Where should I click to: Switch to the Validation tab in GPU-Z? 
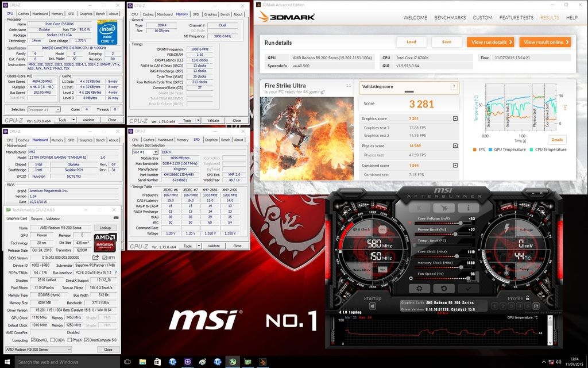coord(53,218)
